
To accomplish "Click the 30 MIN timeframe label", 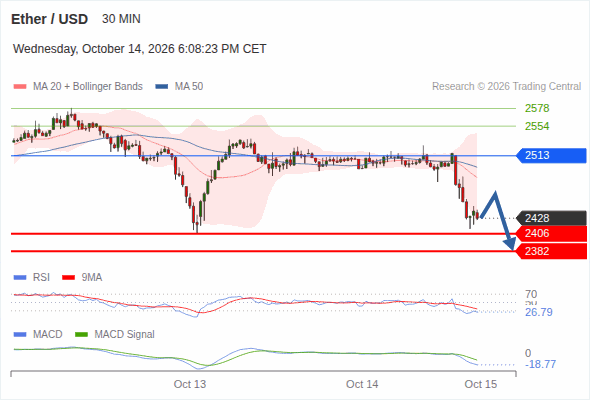I will tap(121, 19).
